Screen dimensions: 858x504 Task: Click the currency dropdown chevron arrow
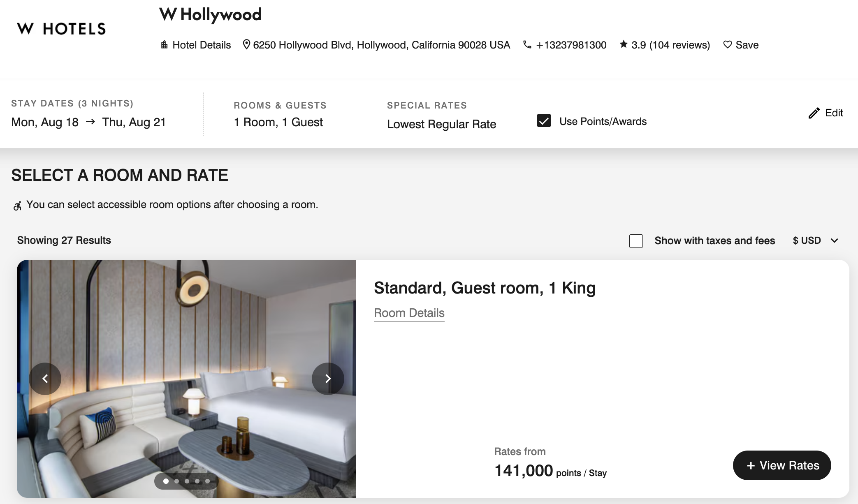click(834, 240)
